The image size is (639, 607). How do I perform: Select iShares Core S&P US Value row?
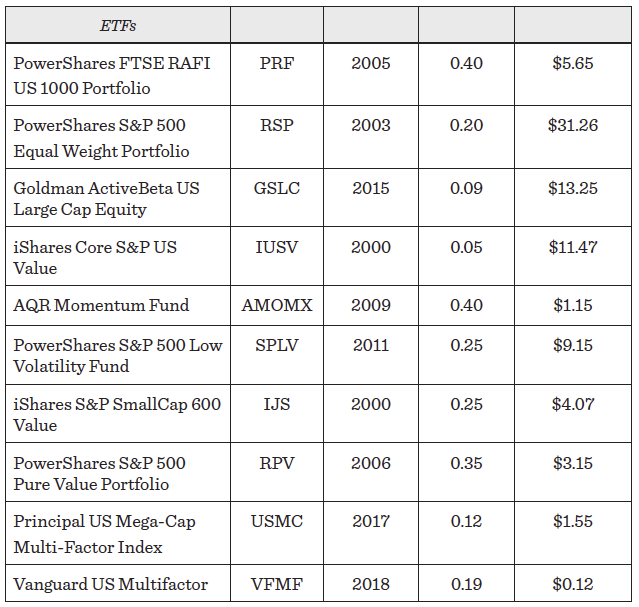(95, 257)
